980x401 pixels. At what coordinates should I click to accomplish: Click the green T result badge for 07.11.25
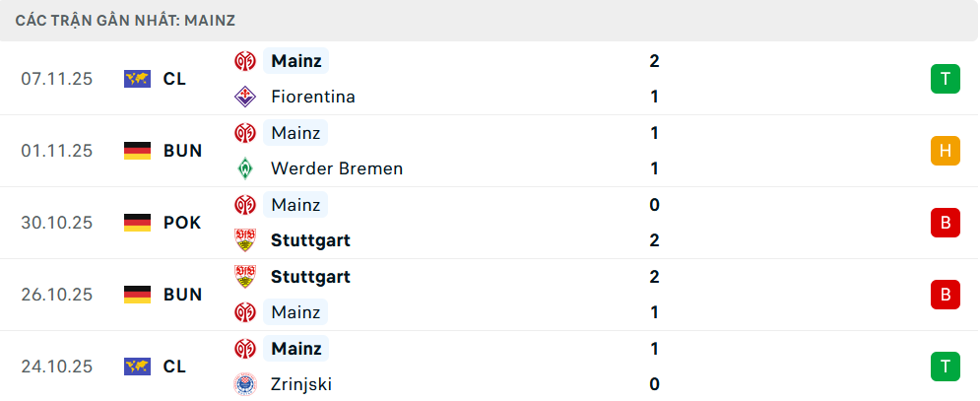coord(945,79)
